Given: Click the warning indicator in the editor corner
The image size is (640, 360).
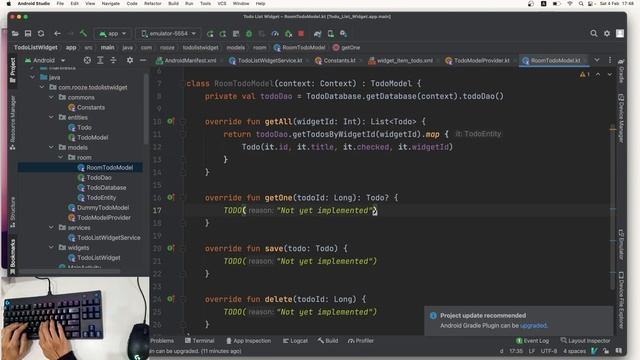Looking at the screenshot, I should tap(584, 74).
